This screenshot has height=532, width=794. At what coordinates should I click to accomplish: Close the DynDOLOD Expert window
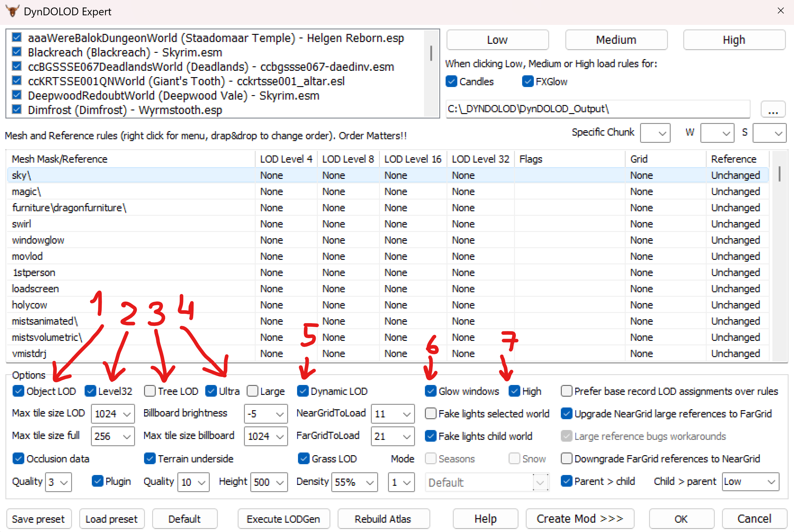(x=780, y=11)
